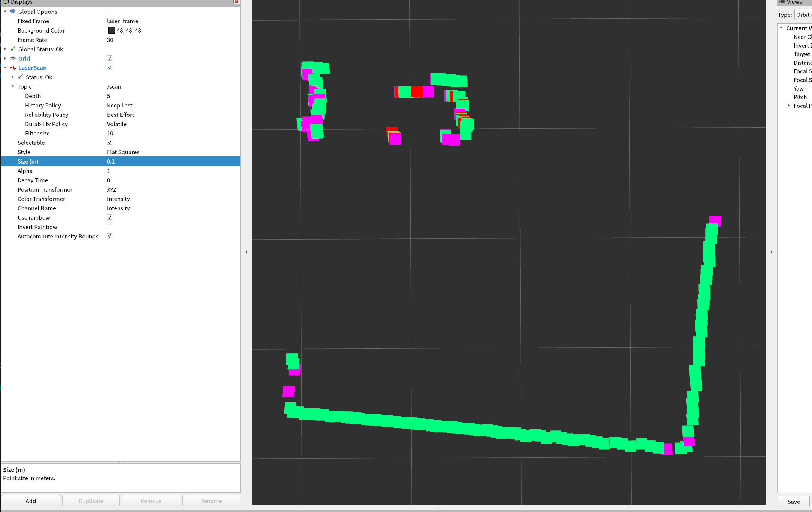The height and width of the screenshot is (512, 812).
Task: Click the Save view button
Action: tap(793, 502)
